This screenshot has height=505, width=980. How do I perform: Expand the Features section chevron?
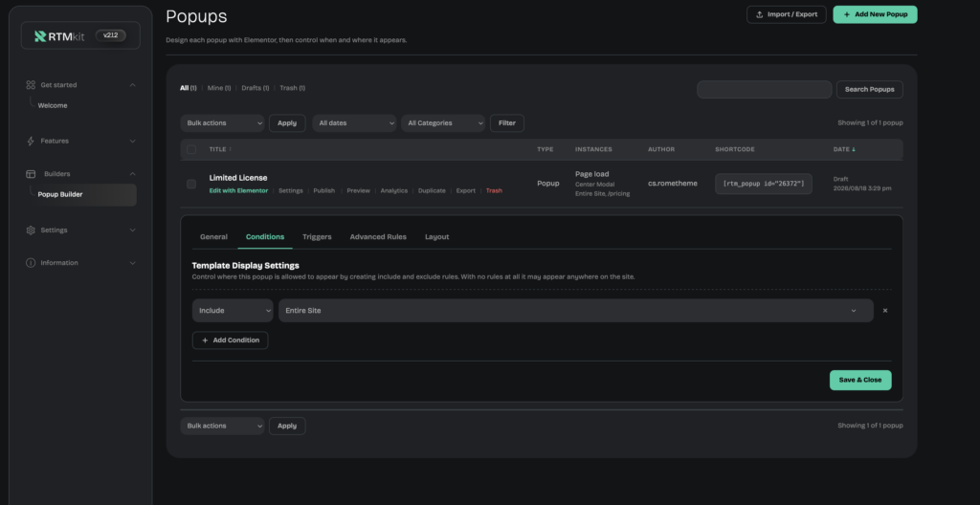point(132,142)
